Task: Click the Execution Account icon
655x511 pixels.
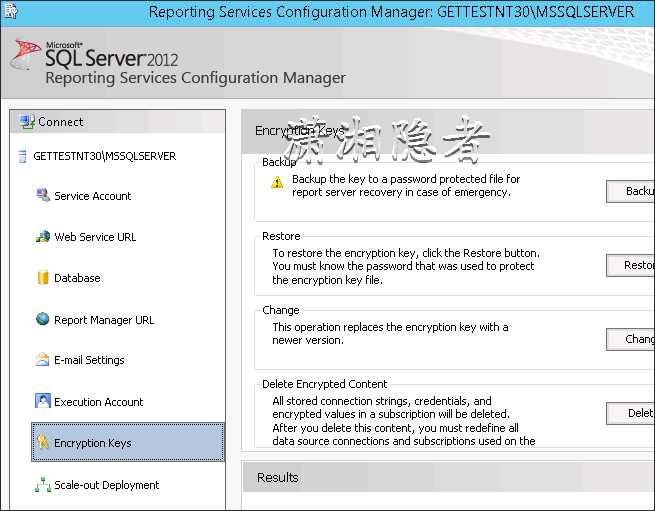Action: pyautogui.click(x=43, y=402)
